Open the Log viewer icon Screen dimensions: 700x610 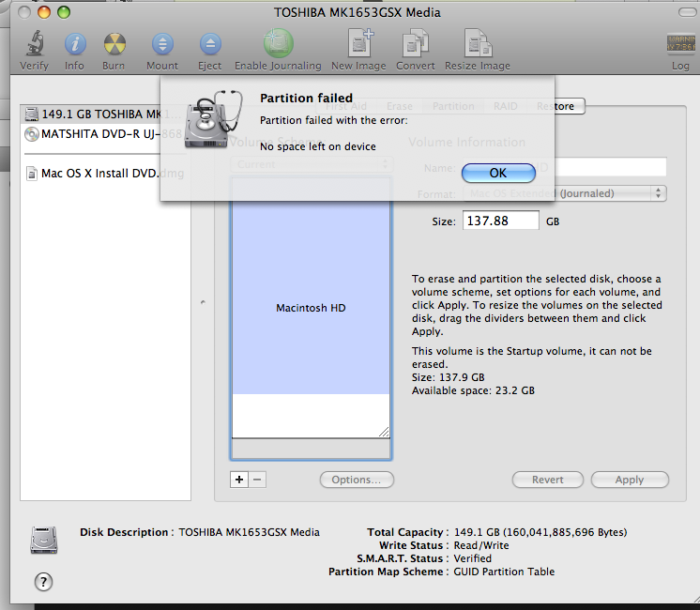(x=681, y=43)
